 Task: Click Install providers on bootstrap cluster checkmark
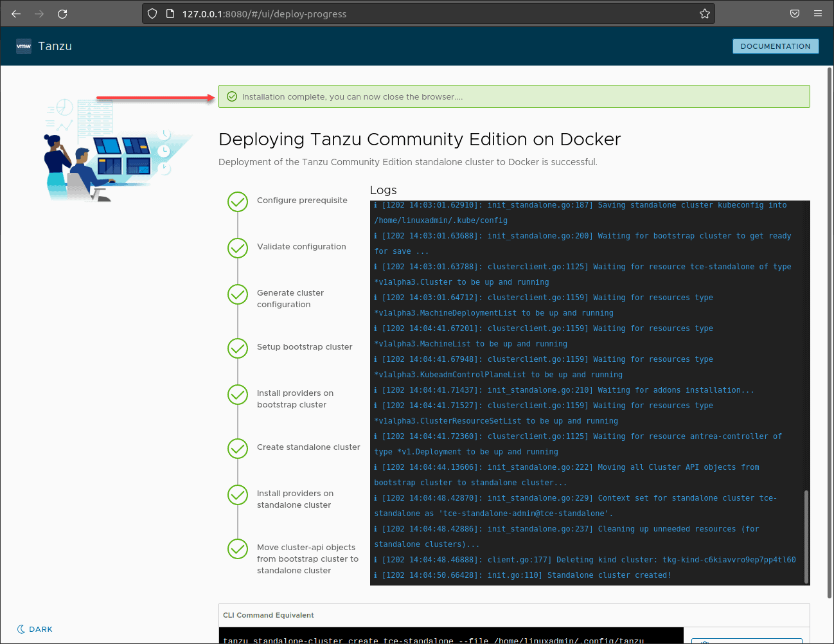coord(238,395)
